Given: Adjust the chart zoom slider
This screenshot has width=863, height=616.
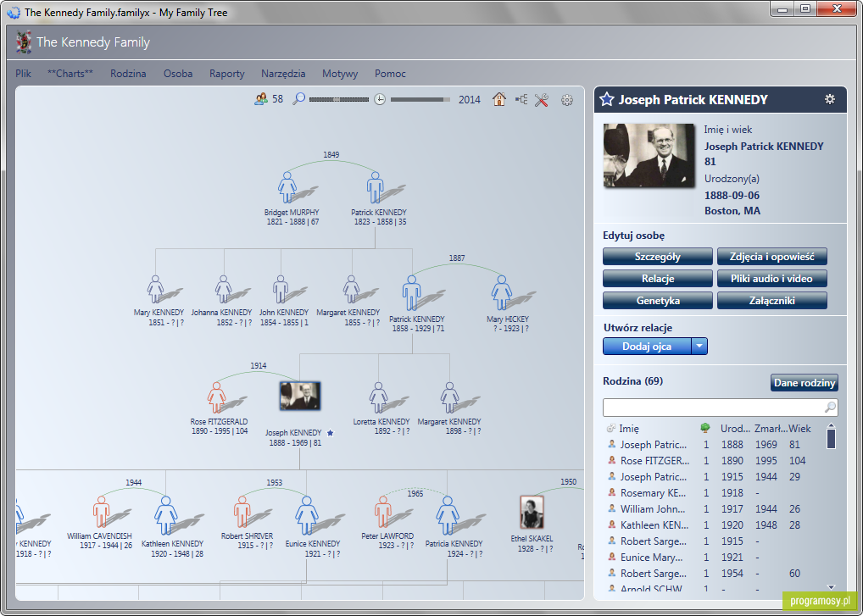Looking at the screenshot, I should click(339, 99).
